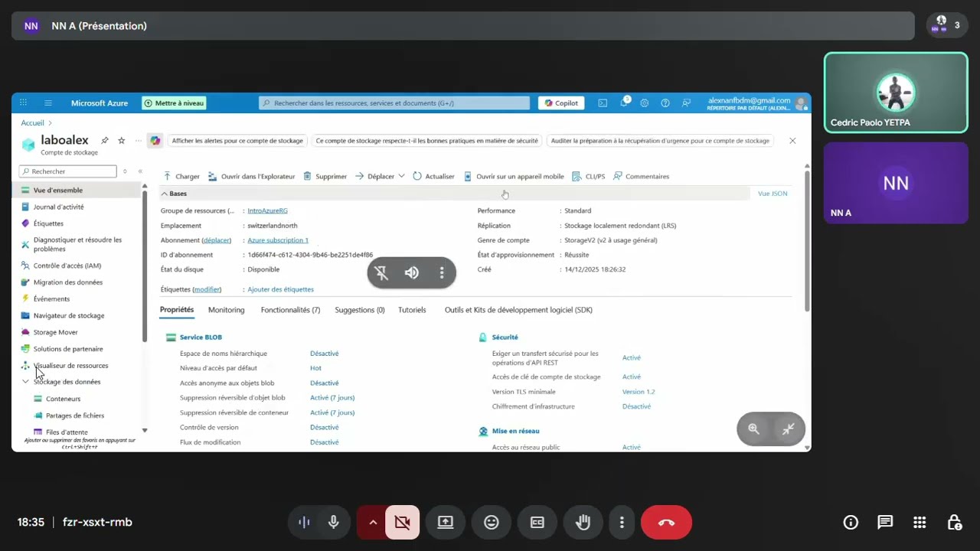Send a reaction with emoji button
Screen dimensions: 980x551
(x=492, y=522)
